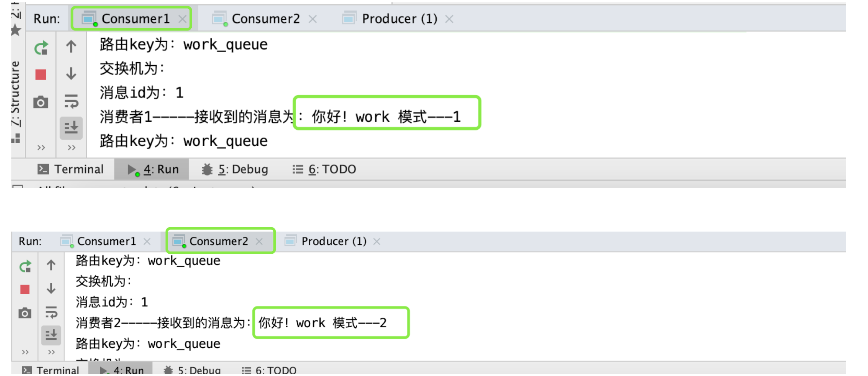Image resolution: width=868 pixels, height=376 pixels.
Task: Close the Consumer1 tab in upper panel
Action: 182,19
